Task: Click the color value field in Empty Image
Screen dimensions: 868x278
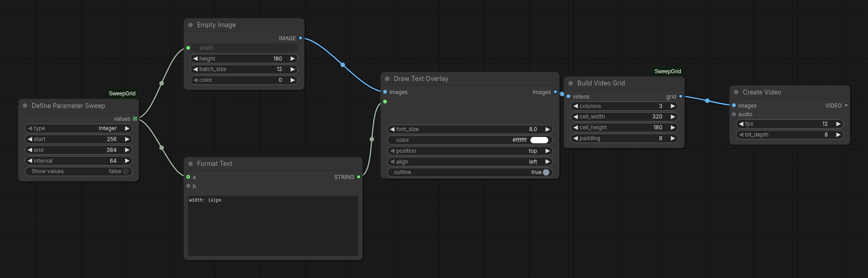Action: pyautogui.click(x=244, y=80)
